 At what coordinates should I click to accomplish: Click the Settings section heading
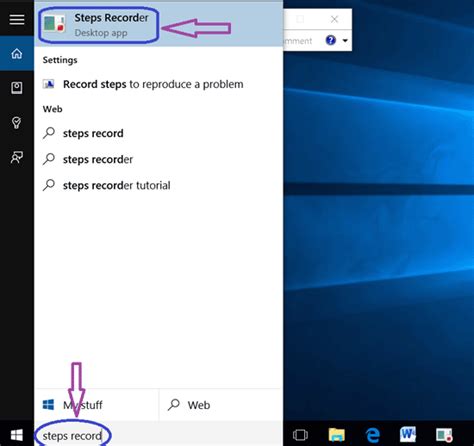[60, 60]
